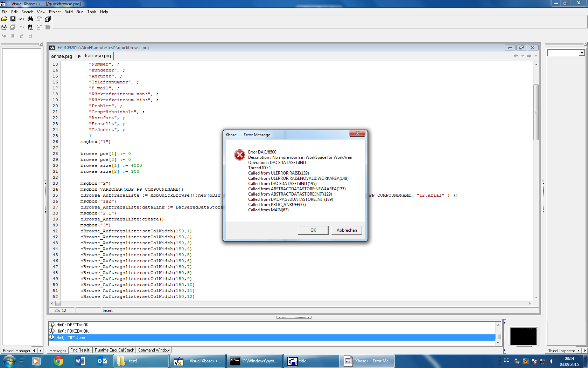
Task: Open the Project menu
Action: click(55, 12)
